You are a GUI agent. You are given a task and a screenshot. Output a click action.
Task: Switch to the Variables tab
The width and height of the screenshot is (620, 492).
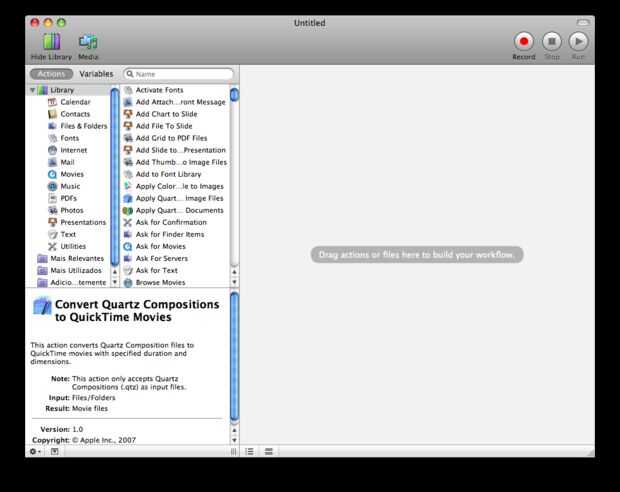[x=96, y=74]
